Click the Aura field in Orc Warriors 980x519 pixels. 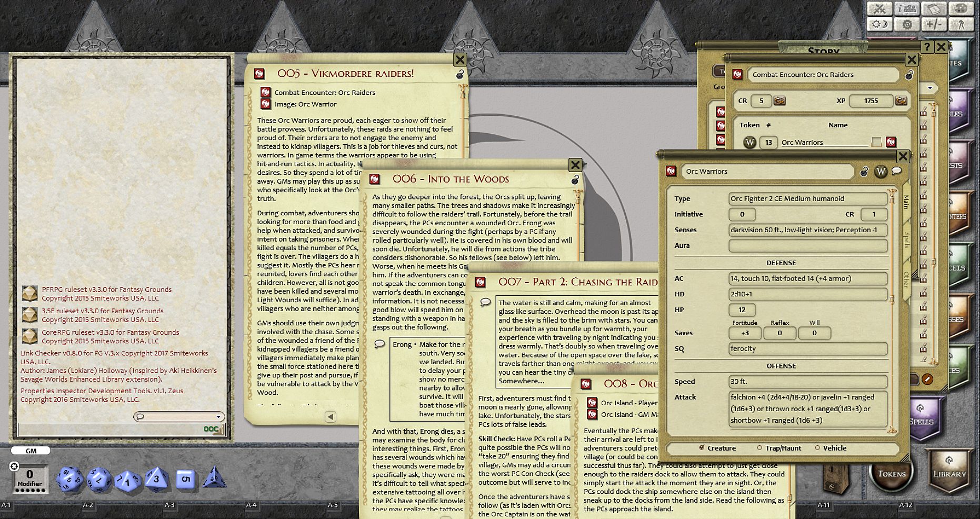[x=808, y=246]
